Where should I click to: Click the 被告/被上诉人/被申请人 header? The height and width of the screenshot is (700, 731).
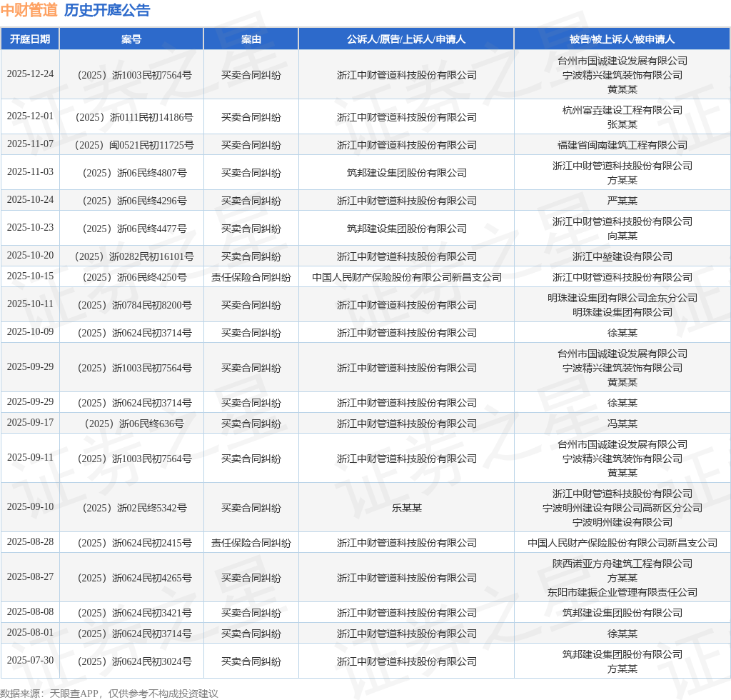(622, 39)
